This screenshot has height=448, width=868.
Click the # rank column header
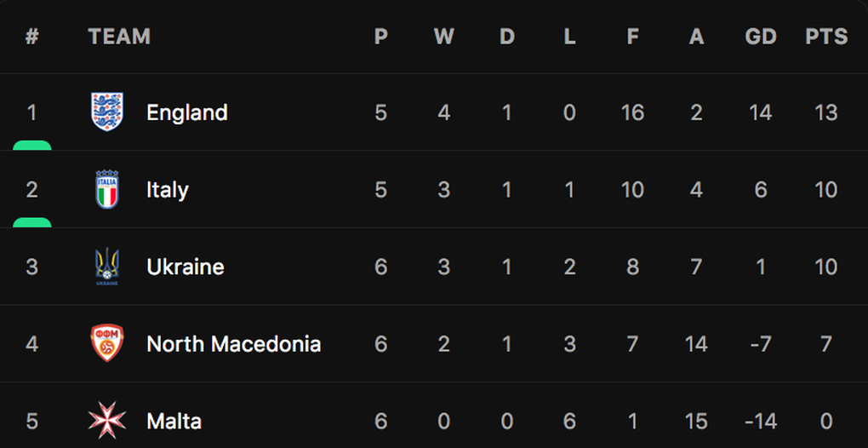(x=32, y=37)
